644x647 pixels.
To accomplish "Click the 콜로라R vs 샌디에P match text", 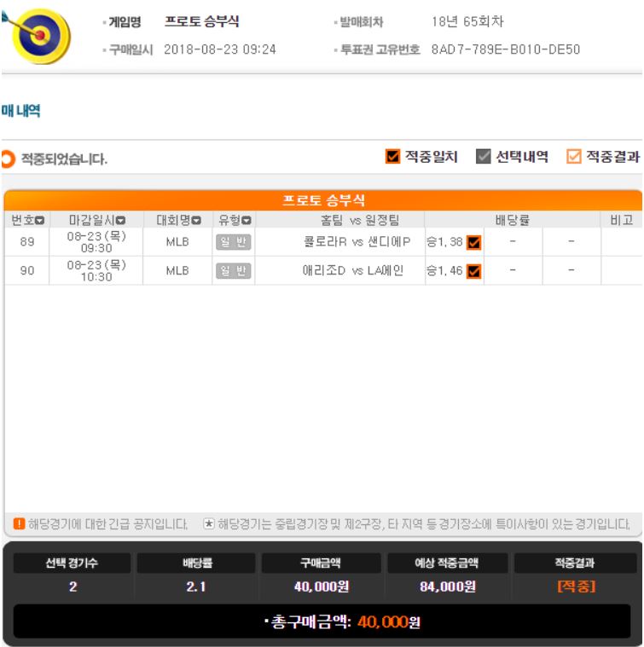I will point(357,242).
